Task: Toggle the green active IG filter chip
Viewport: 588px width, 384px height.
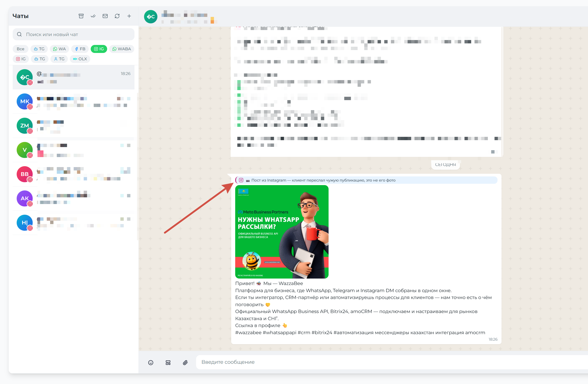Action: (x=99, y=49)
